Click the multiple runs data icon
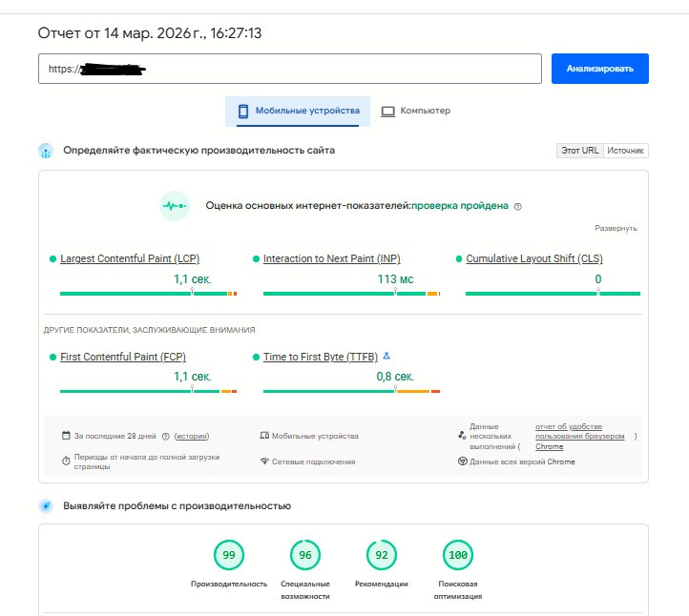This screenshot has height=616, width=689. [462, 436]
